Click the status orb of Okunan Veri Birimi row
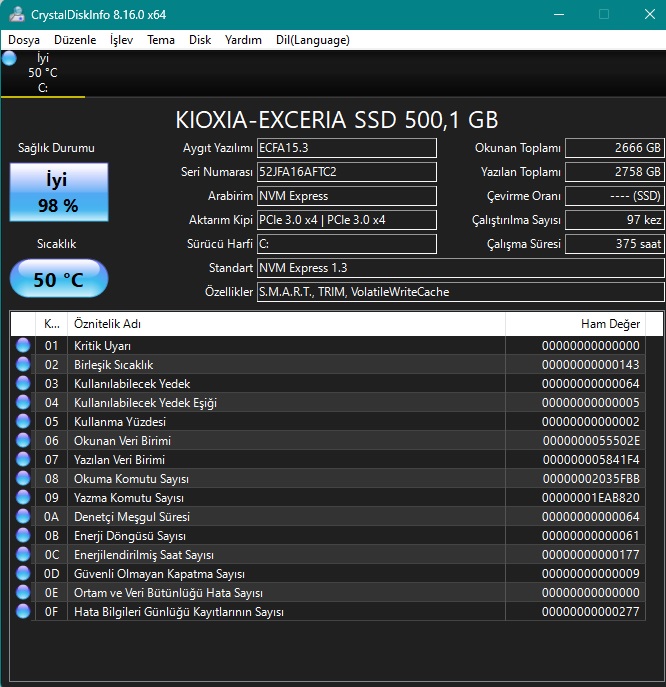The width and height of the screenshot is (666, 687). click(x=23, y=440)
